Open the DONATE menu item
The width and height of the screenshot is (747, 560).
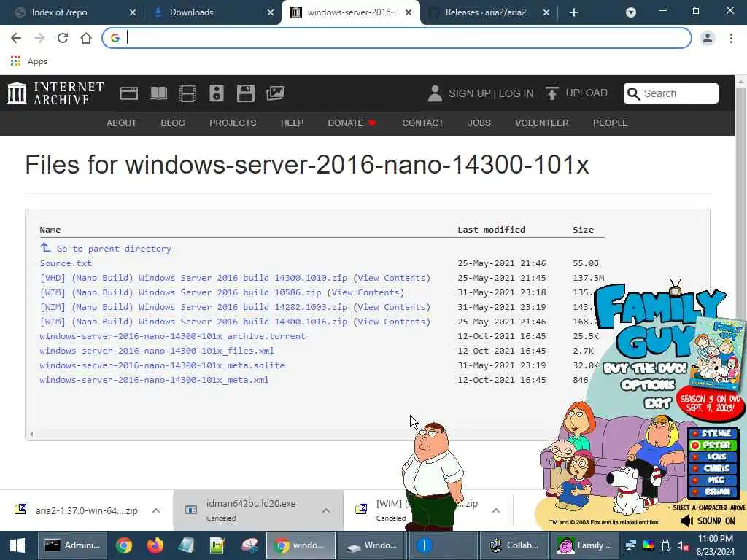point(352,123)
